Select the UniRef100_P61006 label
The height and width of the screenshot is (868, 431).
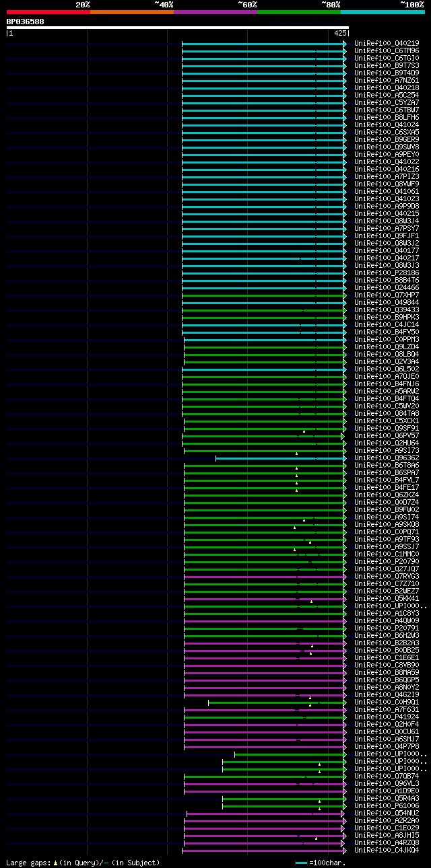[387, 806]
